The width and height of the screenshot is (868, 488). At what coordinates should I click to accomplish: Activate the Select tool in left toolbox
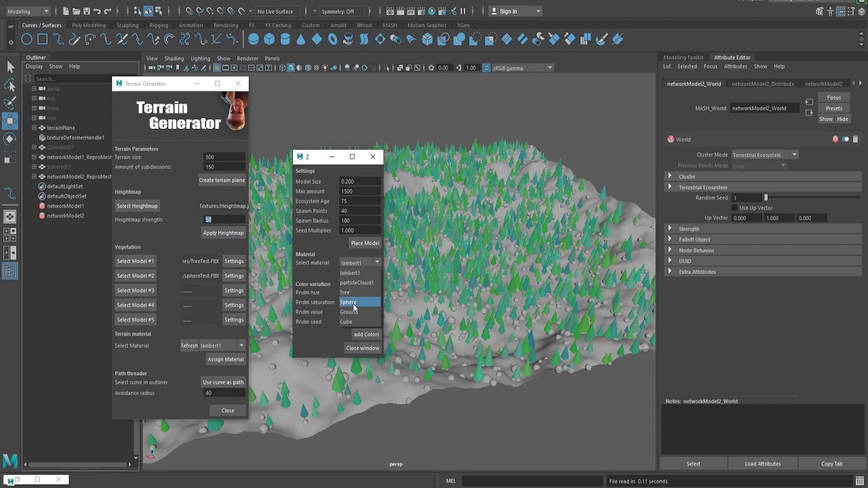pos(10,66)
